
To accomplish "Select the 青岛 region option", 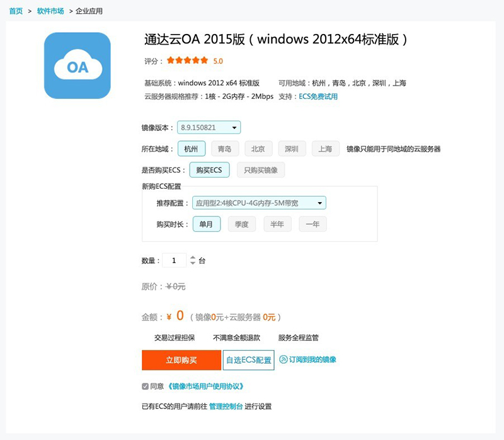I will (225, 149).
